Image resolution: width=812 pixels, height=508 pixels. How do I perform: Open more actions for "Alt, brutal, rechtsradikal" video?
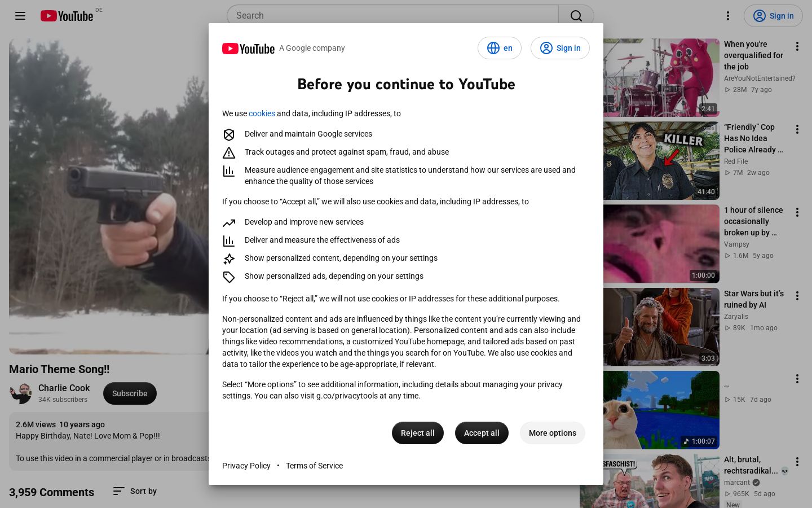coord(797,462)
